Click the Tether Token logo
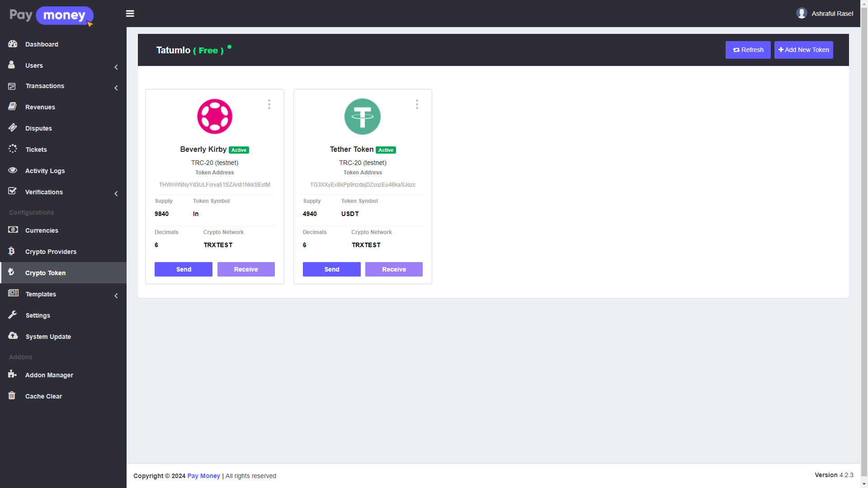 click(x=362, y=117)
